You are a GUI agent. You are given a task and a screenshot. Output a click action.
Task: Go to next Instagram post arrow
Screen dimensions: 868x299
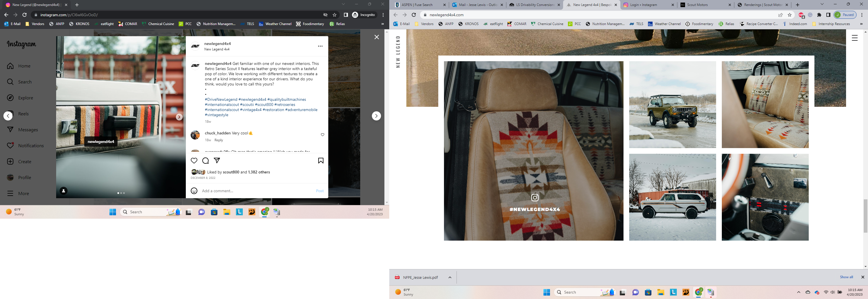[376, 116]
